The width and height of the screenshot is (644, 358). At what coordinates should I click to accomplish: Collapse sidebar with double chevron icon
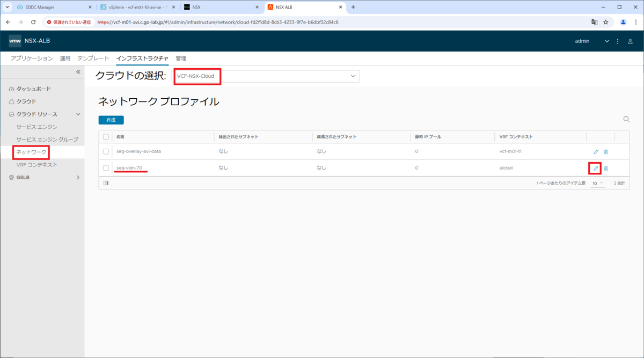coord(78,72)
